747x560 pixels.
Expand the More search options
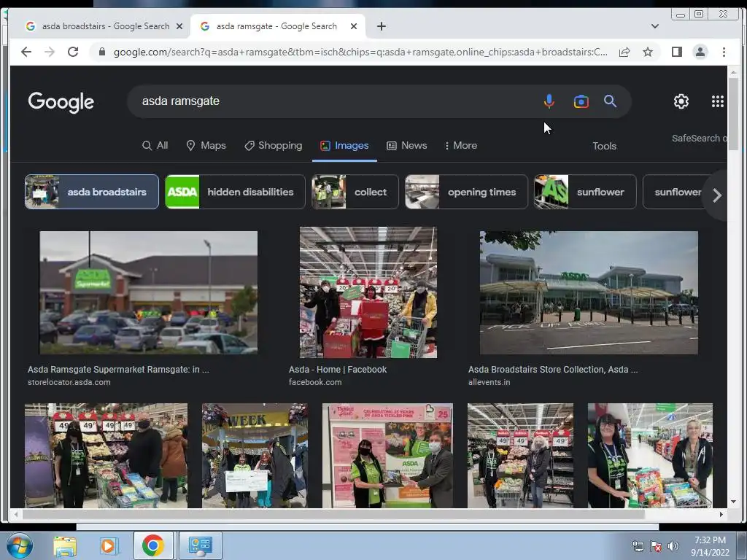point(460,145)
